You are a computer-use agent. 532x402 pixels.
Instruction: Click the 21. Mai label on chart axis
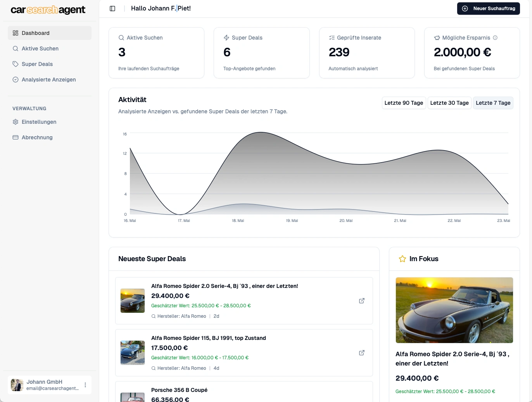(400, 220)
